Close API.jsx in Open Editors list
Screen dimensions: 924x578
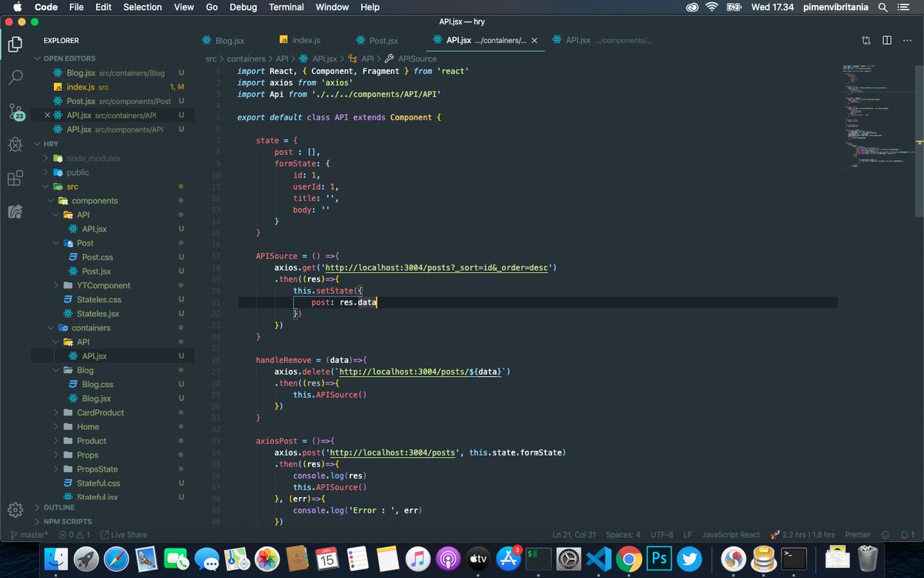pos(48,116)
